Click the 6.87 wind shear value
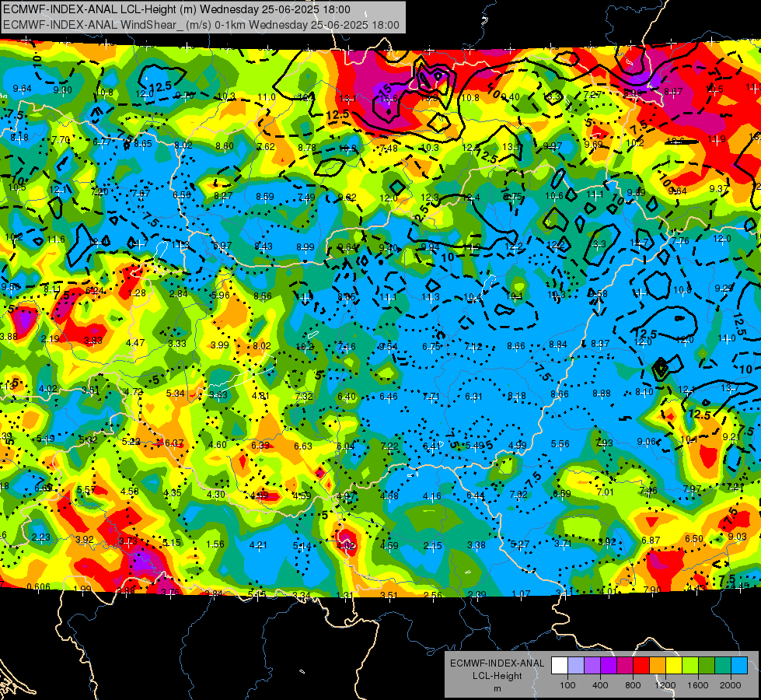Viewport: 761px width, 700px height. point(651,540)
